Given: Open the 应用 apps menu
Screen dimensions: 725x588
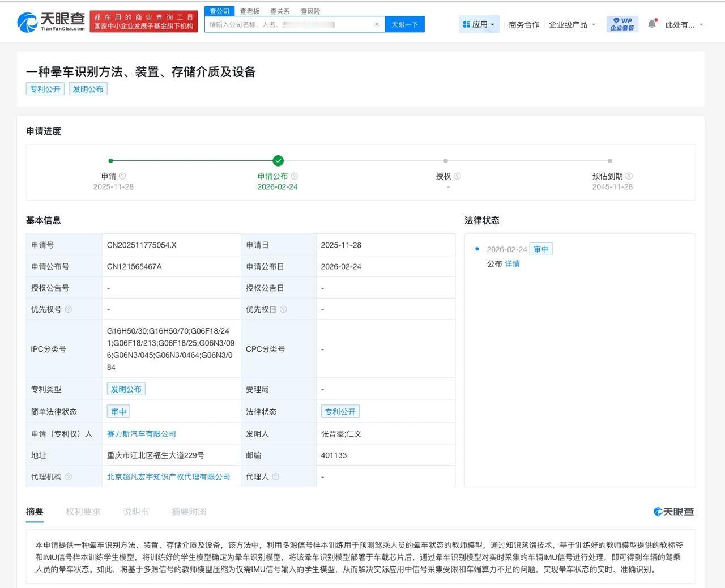Looking at the screenshot, I should click(479, 24).
